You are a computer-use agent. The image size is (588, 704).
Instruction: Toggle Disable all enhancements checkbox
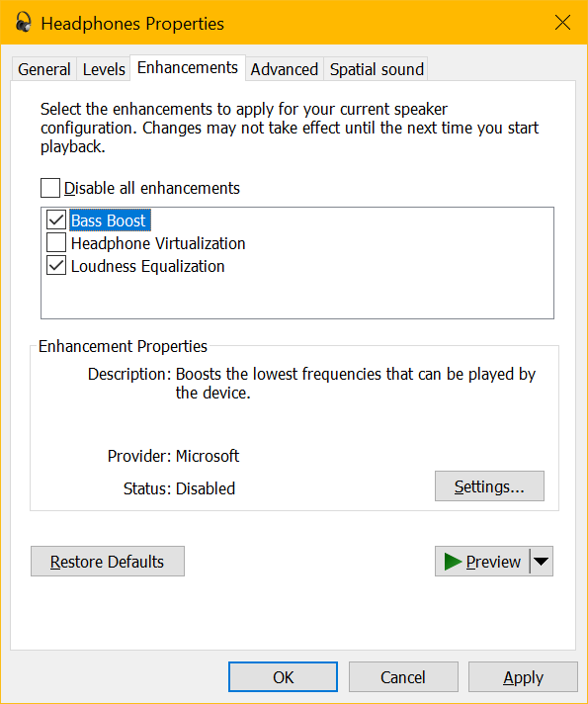click(x=50, y=188)
